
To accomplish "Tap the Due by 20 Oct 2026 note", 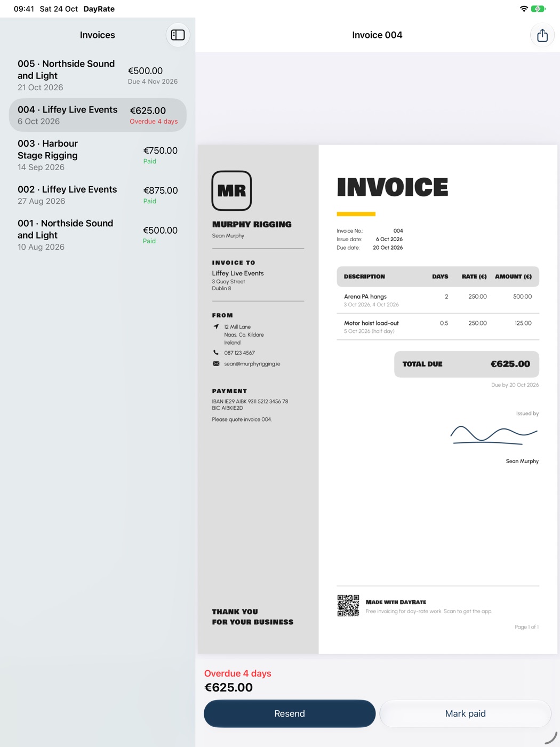I will point(515,385).
